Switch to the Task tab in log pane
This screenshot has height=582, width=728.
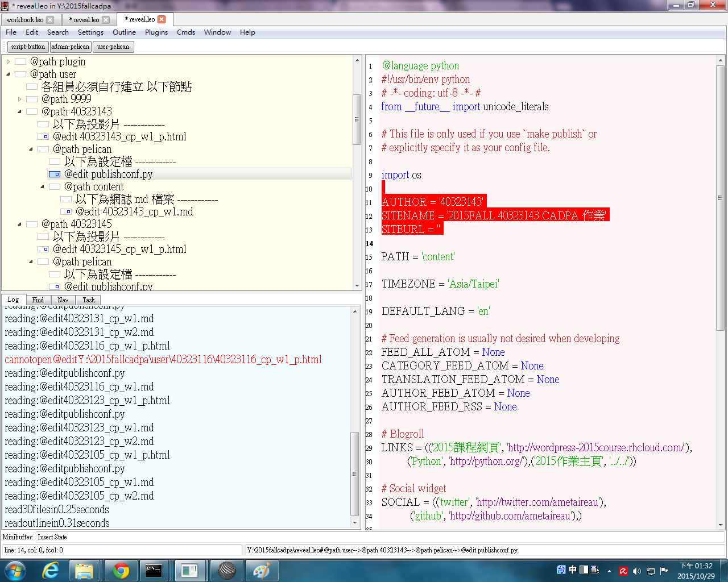pos(88,300)
